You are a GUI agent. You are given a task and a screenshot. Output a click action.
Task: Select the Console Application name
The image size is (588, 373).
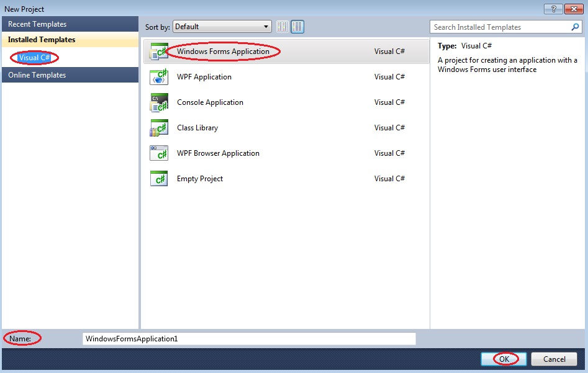pyautogui.click(x=210, y=102)
